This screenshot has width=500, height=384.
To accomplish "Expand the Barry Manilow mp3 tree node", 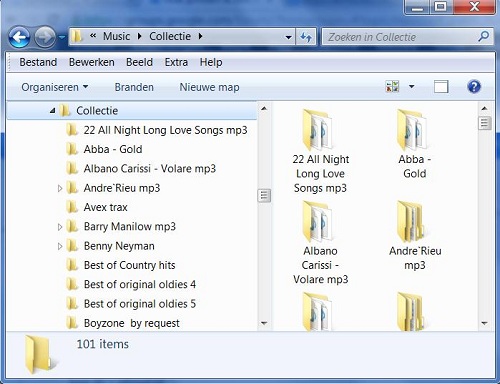I will point(60,227).
